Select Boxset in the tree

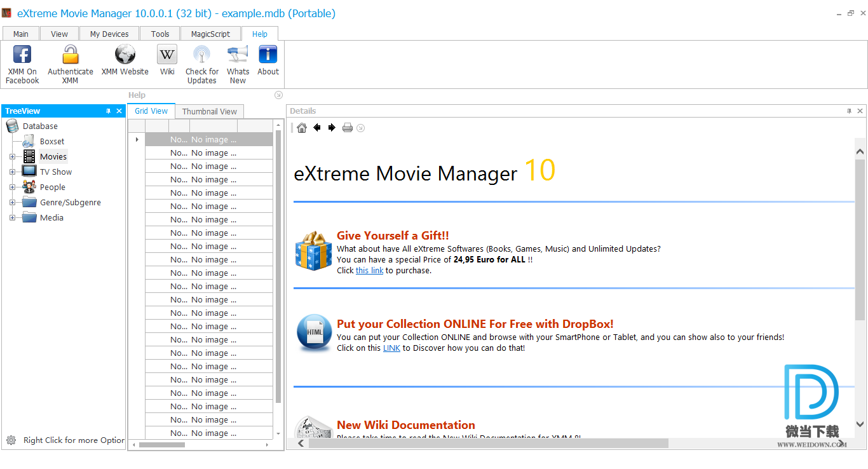(52, 142)
